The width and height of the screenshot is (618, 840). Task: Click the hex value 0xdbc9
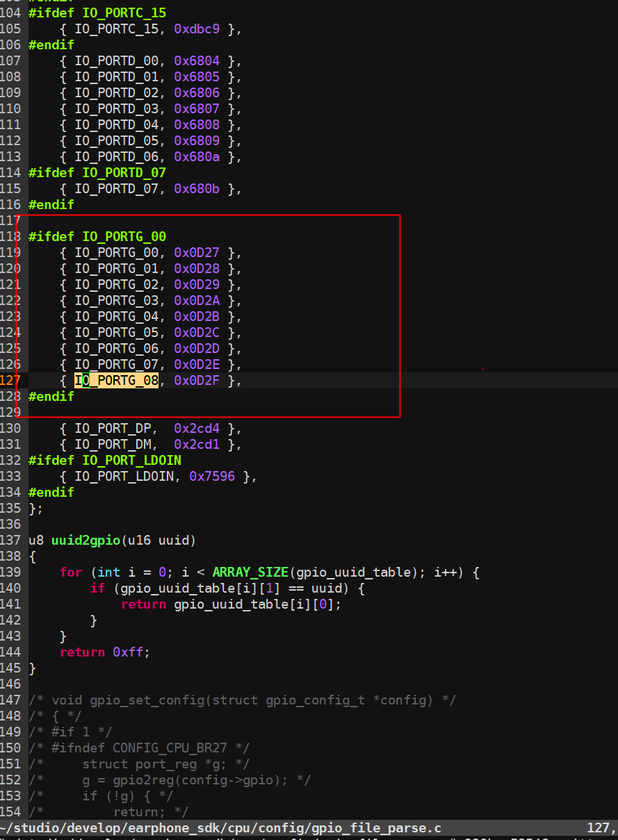pyautogui.click(x=197, y=29)
